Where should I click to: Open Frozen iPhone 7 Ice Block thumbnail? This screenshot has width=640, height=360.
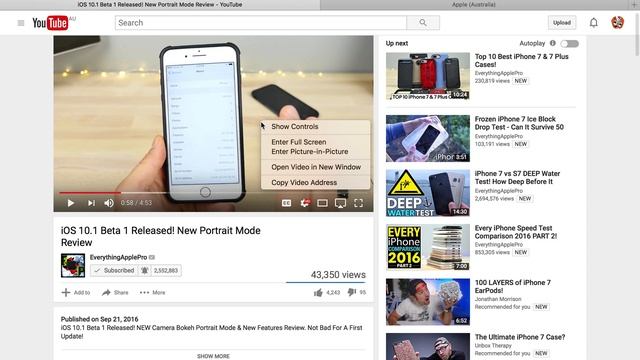(428, 138)
